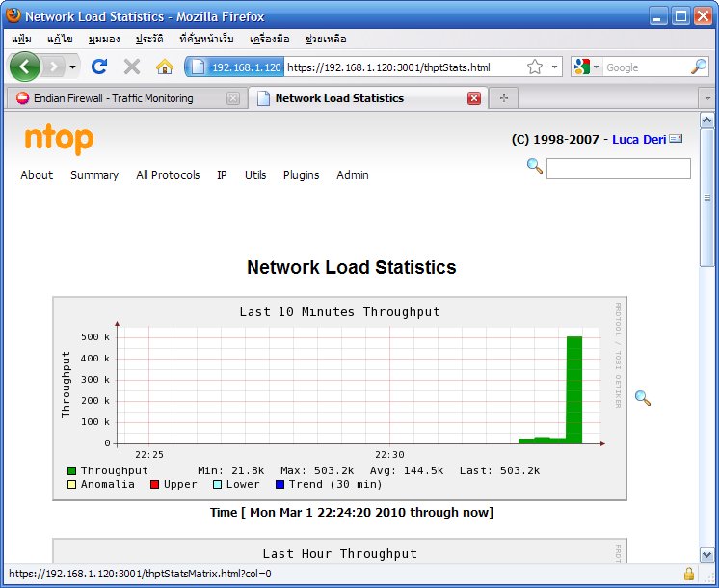Open the All Protocols menu
Viewport: 719px width, 588px height.
[168, 175]
